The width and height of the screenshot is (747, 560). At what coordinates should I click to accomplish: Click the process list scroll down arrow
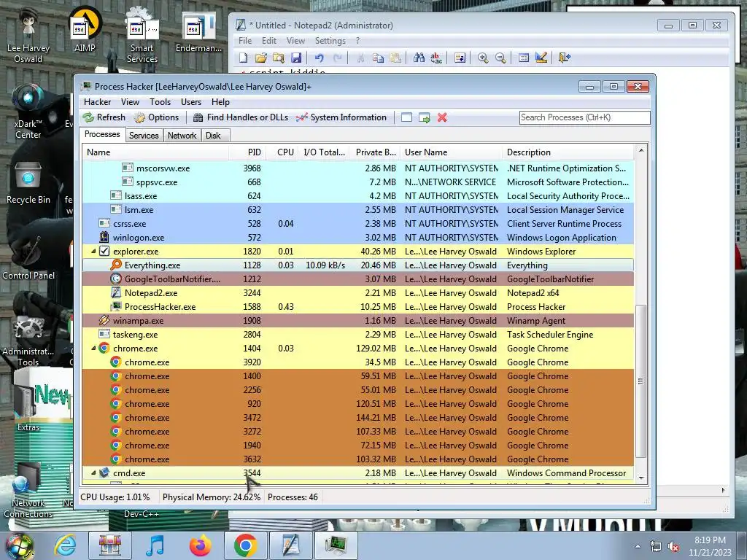pyautogui.click(x=640, y=478)
